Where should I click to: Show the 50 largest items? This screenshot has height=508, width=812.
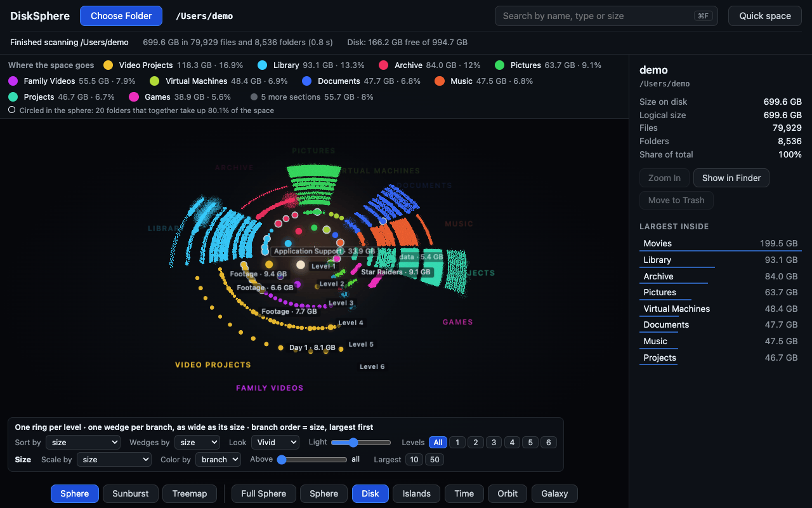coord(435,460)
